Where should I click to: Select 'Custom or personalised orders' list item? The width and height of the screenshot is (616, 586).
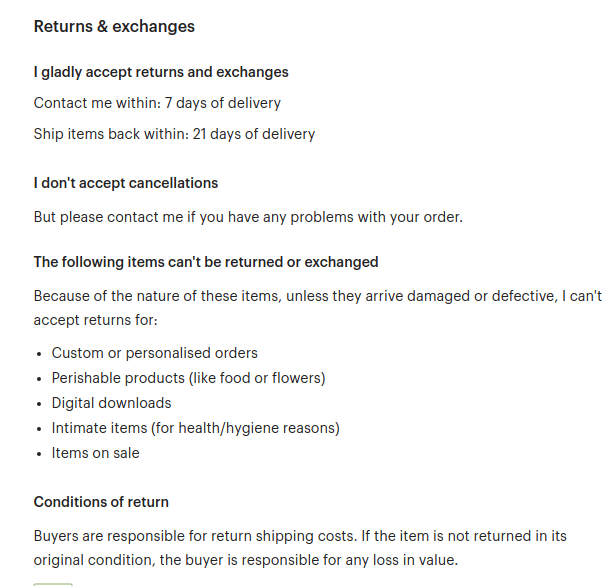coord(154,353)
